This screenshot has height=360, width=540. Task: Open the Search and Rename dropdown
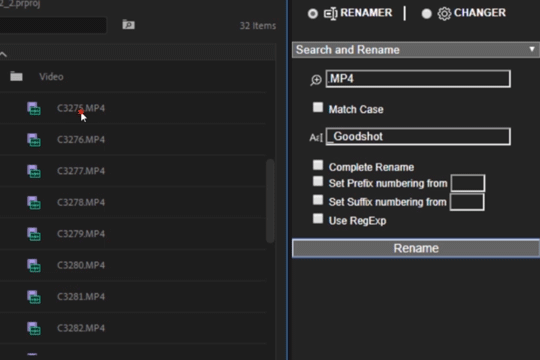(416, 50)
